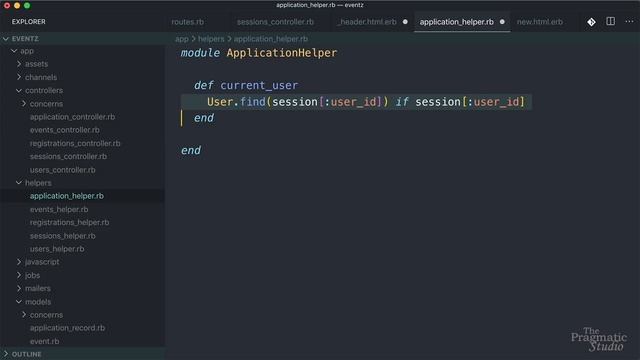
Task: Collapse the app folder
Action: tap(14, 51)
